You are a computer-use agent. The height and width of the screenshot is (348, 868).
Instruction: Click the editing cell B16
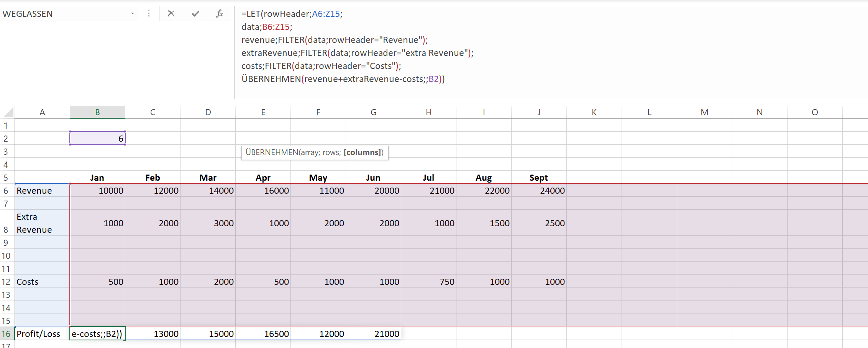click(x=97, y=333)
